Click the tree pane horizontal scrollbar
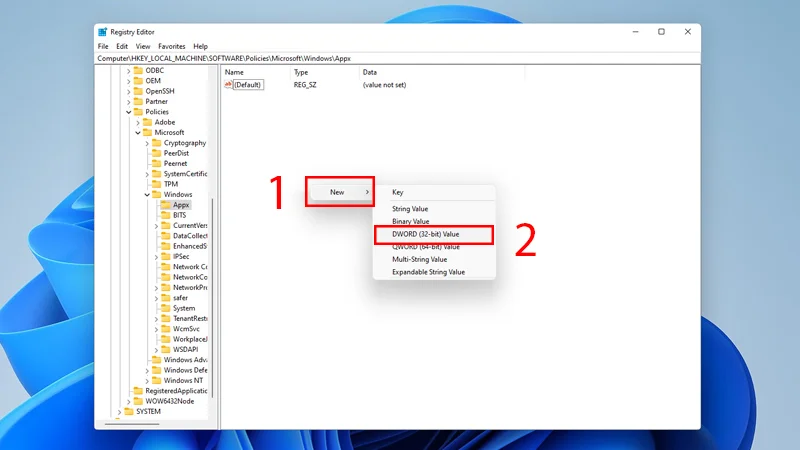 (132, 424)
